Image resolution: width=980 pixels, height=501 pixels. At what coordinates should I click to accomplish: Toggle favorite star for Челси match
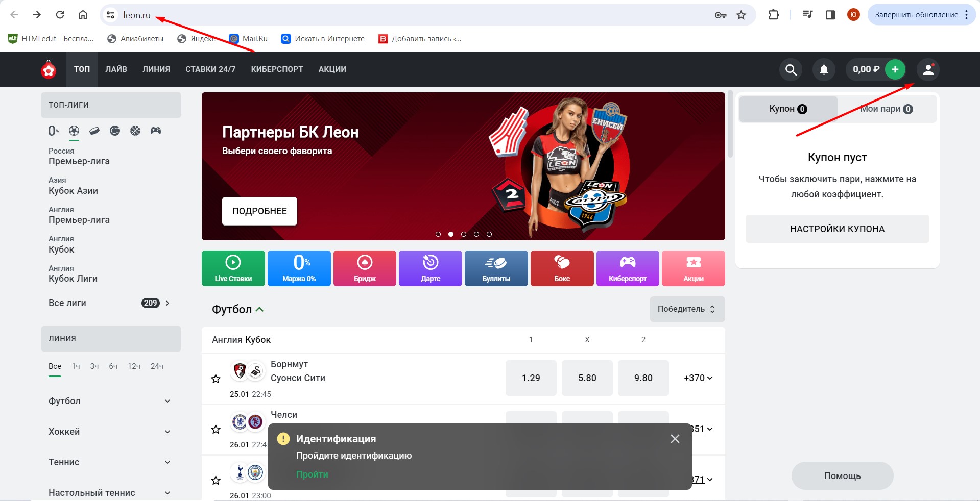tap(216, 429)
